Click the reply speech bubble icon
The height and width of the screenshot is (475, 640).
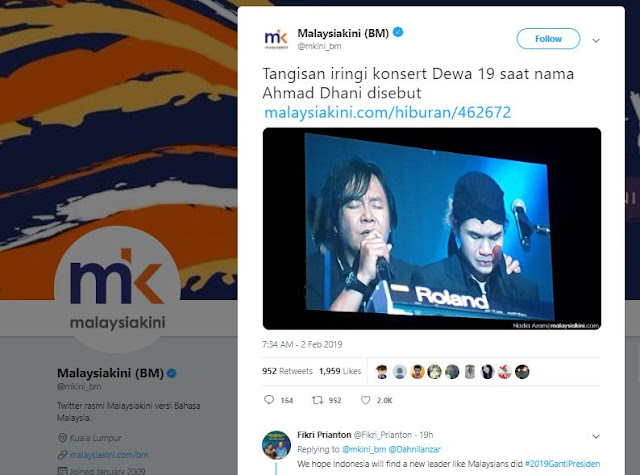coord(269,400)
